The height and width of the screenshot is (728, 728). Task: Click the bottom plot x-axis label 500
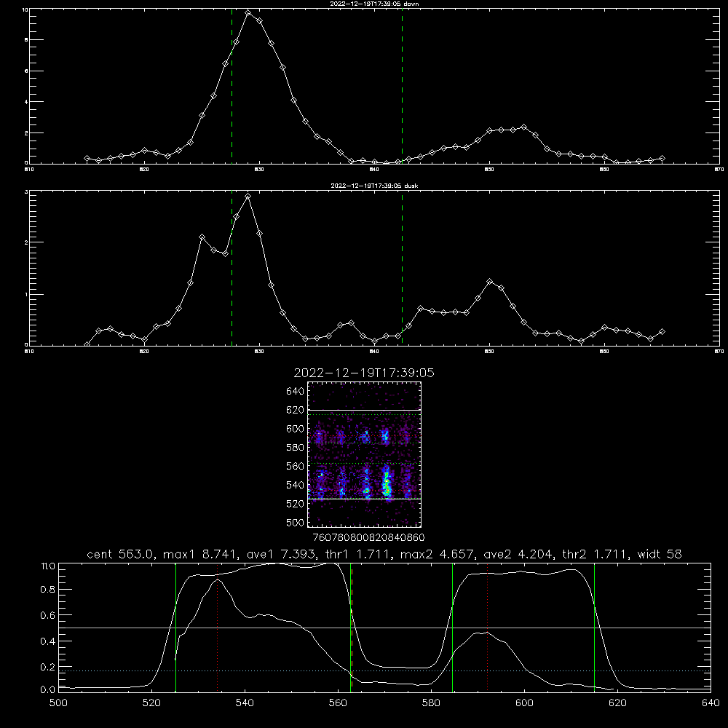coord(58,703)
